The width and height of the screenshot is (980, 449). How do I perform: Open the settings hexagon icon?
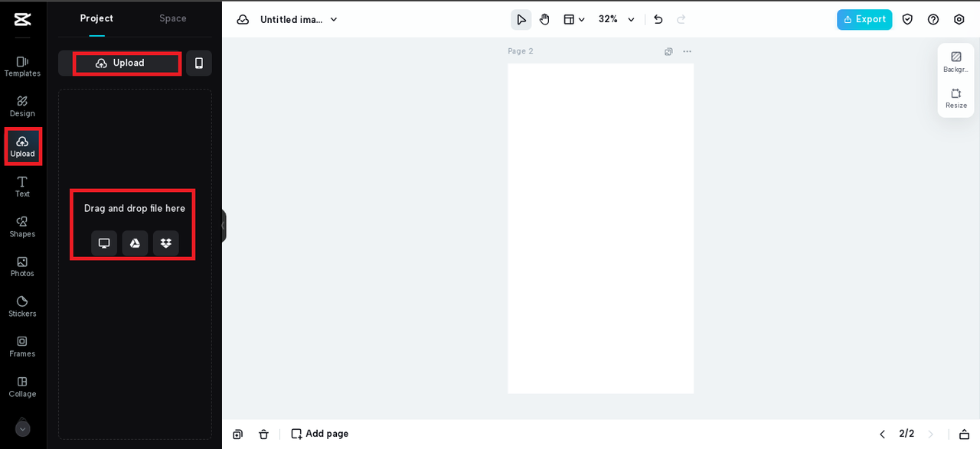[959, 19]
